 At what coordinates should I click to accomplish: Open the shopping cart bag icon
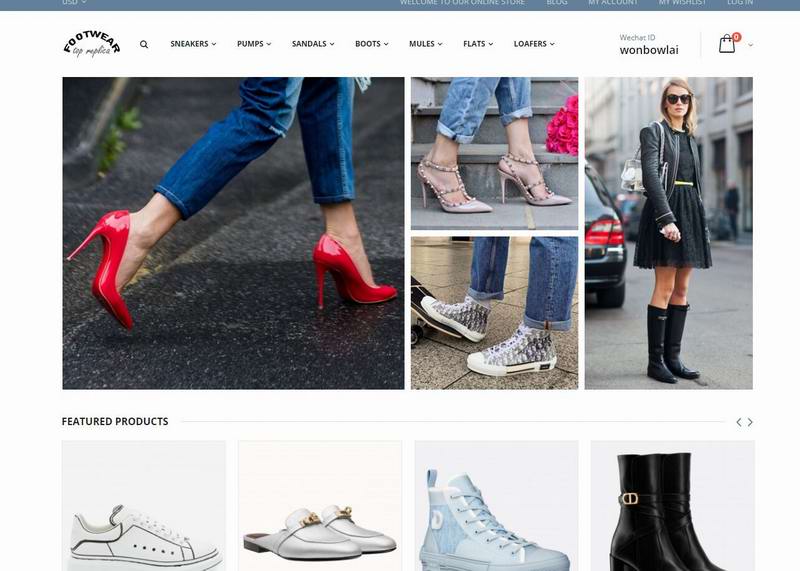[727, 44]
